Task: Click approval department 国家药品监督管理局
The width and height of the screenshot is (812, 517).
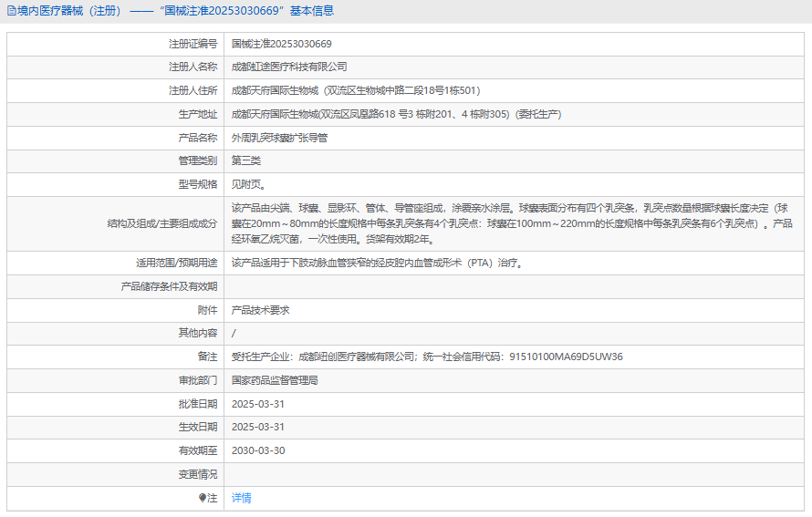Action: (x=275, y=380)
